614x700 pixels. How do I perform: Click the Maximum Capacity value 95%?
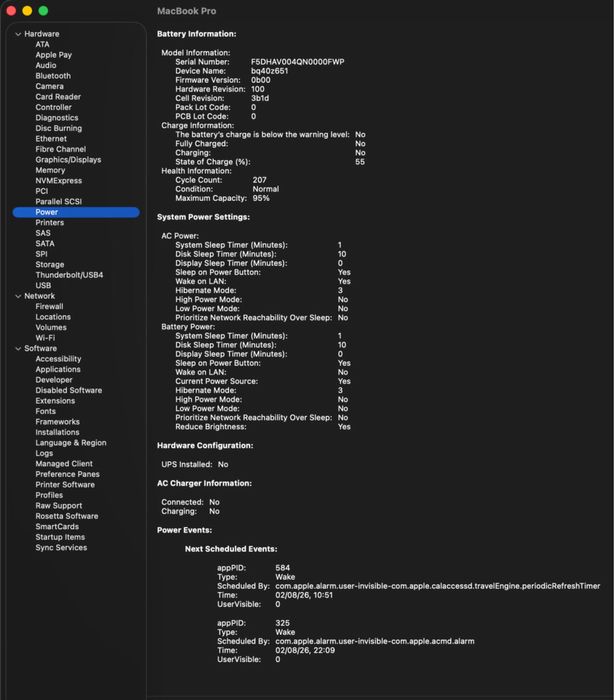tap(261, 198)
